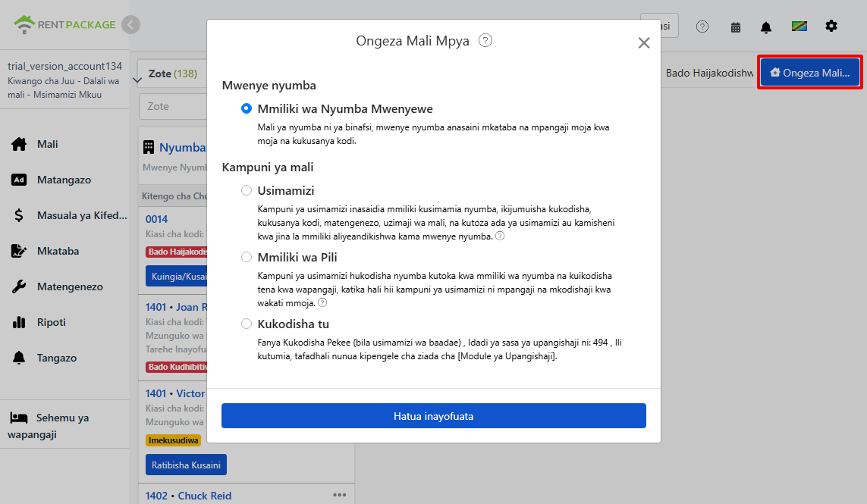The image size is (867, 504).
Task: Open settings gear icon
Action: coord(831,26)
